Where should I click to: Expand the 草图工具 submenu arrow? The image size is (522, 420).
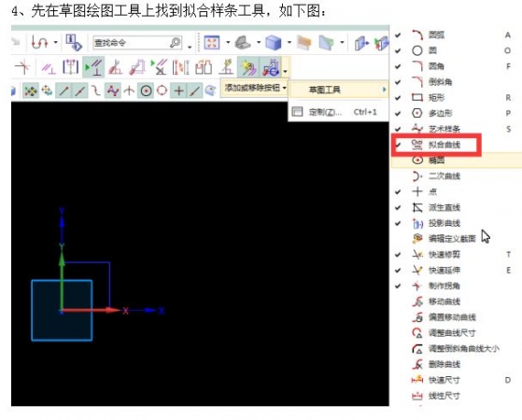point(384,90)
